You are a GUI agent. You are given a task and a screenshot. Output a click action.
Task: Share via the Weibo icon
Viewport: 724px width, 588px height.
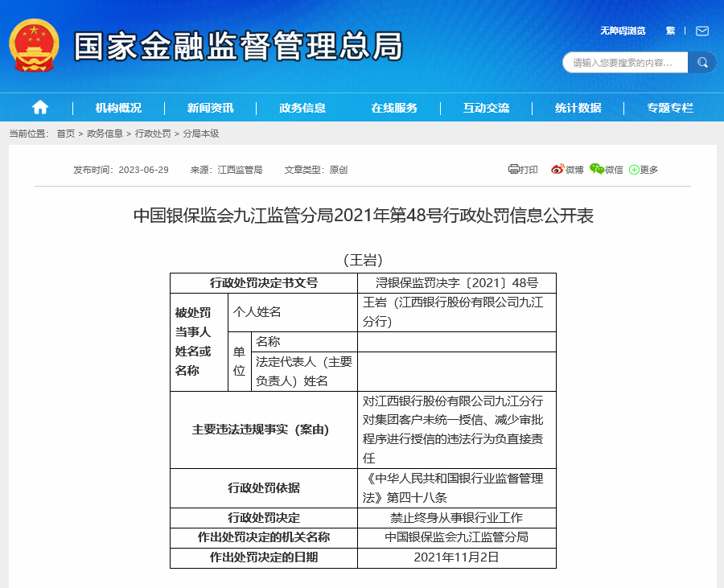(557, 169)
